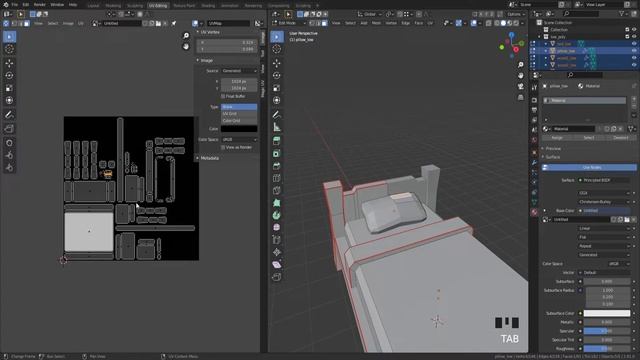Select the 3D viewport Select Box tool
The image size is (640, 360).
click(x=277, y=37)
